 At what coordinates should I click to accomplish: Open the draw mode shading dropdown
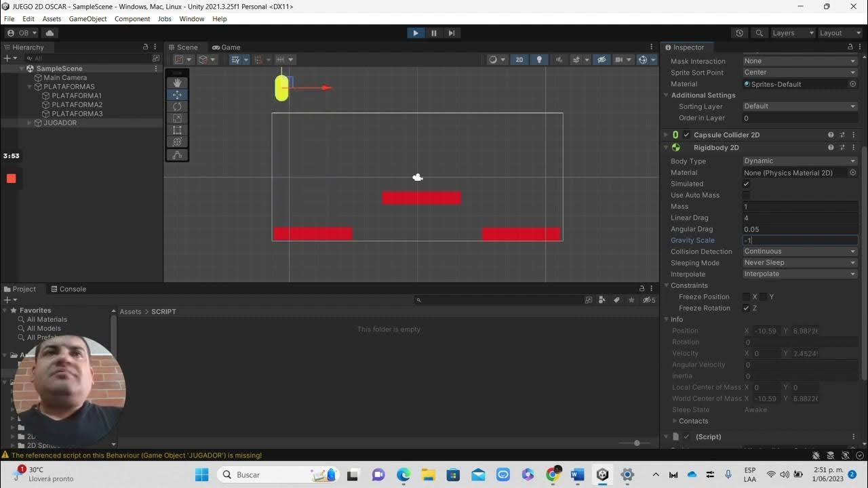pos(496,60)
